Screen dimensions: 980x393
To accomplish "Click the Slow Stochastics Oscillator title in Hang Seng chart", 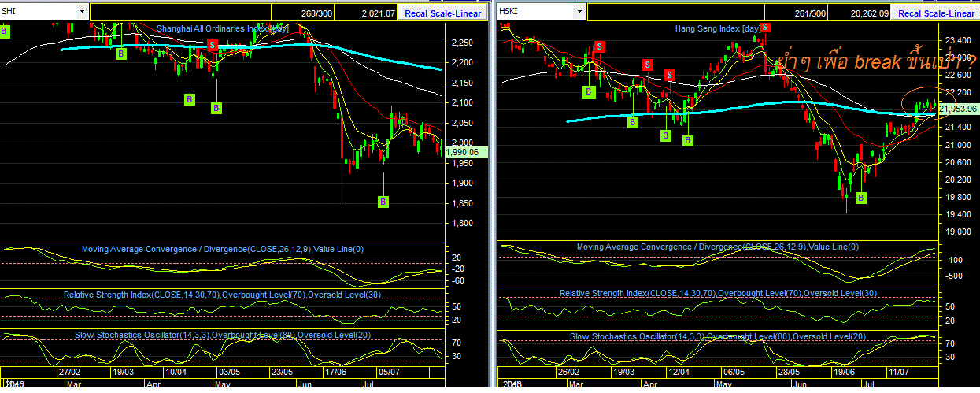I will (x=718, y=336).
